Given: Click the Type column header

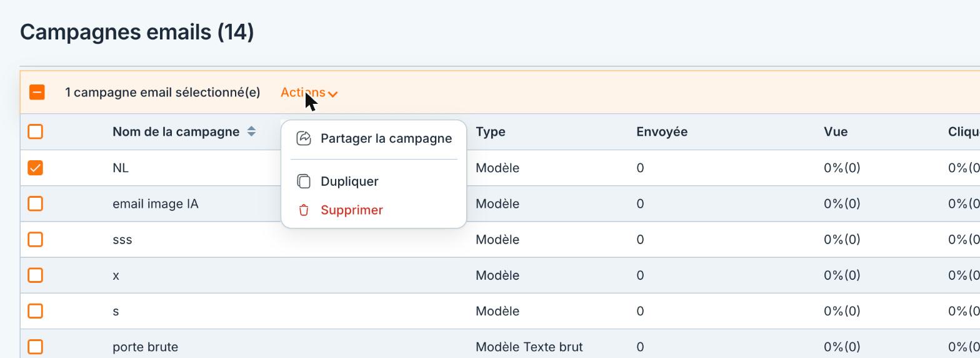Looking at the screenshot, I should coord(491,131).
